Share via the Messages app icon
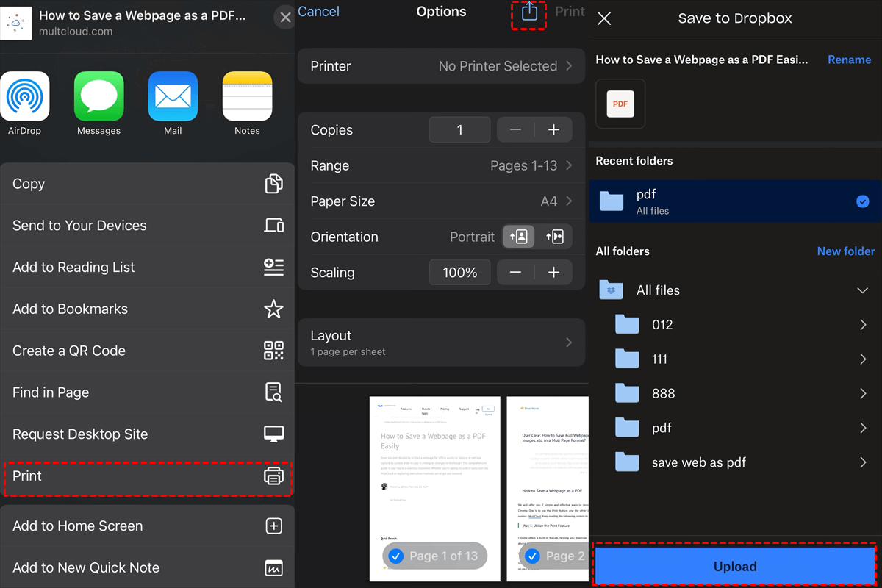The height and width of the screenshot is (588, 882). click(98, 96)
